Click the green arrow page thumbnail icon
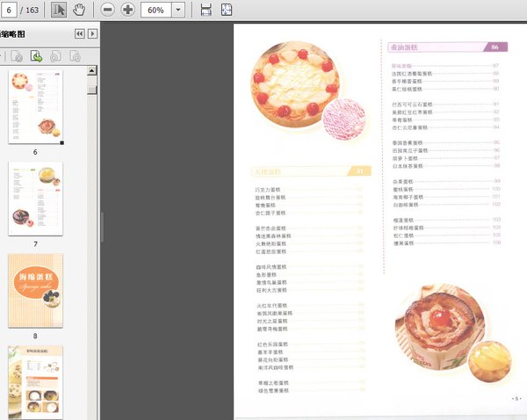The image size is (527, 420). [x=36, y=56]
